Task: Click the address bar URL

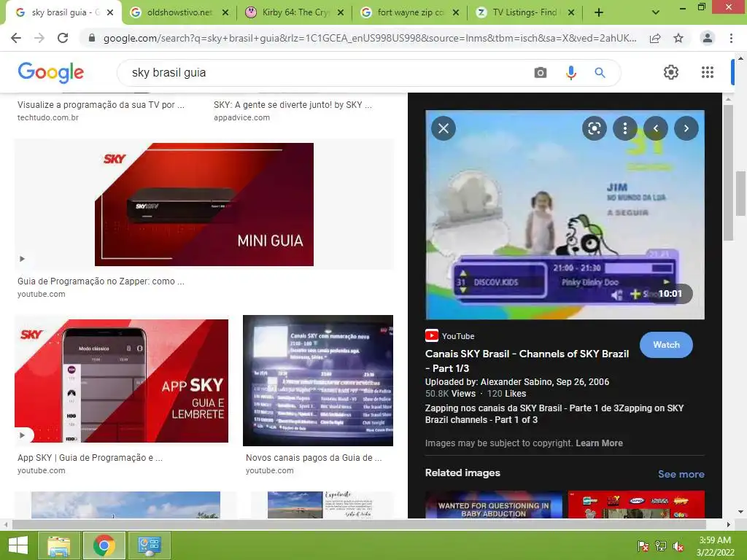Action: (370, 38)
